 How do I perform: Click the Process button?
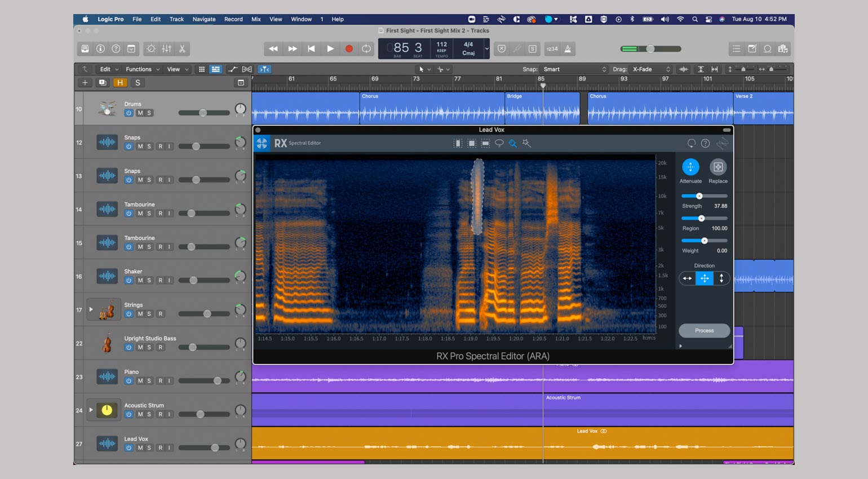point(705,331)
